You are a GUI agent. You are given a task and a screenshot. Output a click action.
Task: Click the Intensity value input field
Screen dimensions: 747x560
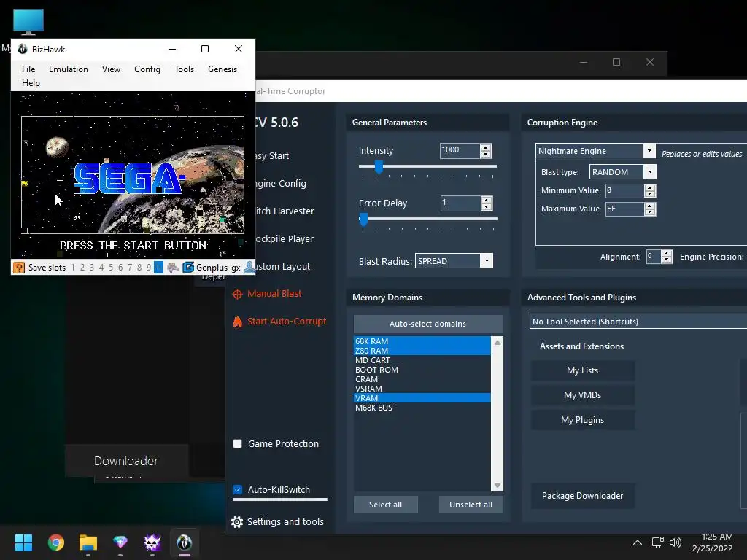tap(460, 150)
